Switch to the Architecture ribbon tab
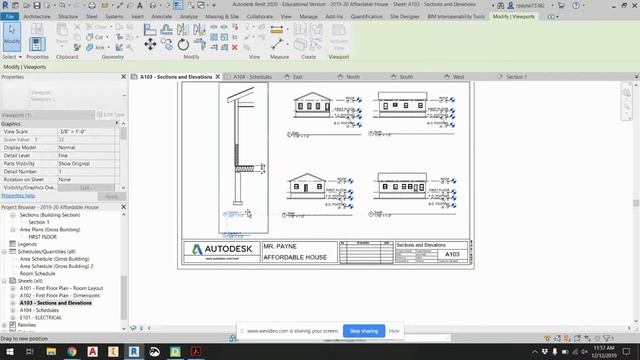Viewport: 640px width, 360px height. tap(37, 16)
